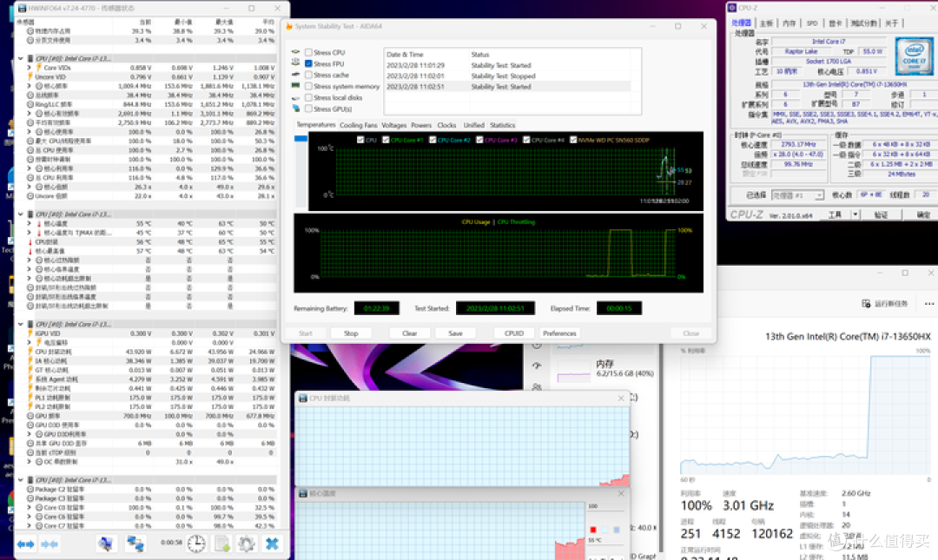
Task: Expand the Core C0 驻留率 row
Action: (29, 507)
